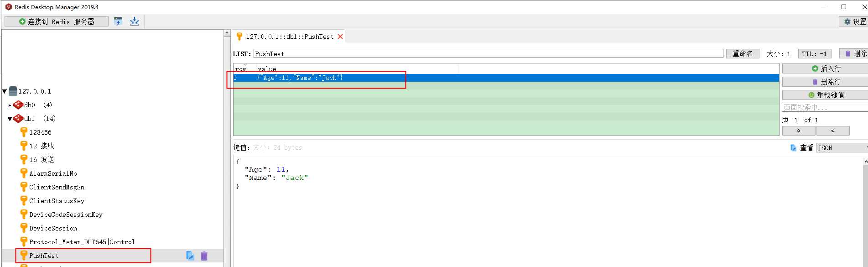Select the 127.0.0.1 server icon
Screen dimensions: 868x267
tap(13, 91)
